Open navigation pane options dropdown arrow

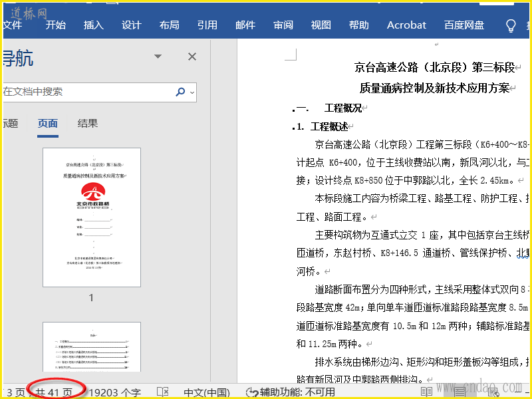158,57
